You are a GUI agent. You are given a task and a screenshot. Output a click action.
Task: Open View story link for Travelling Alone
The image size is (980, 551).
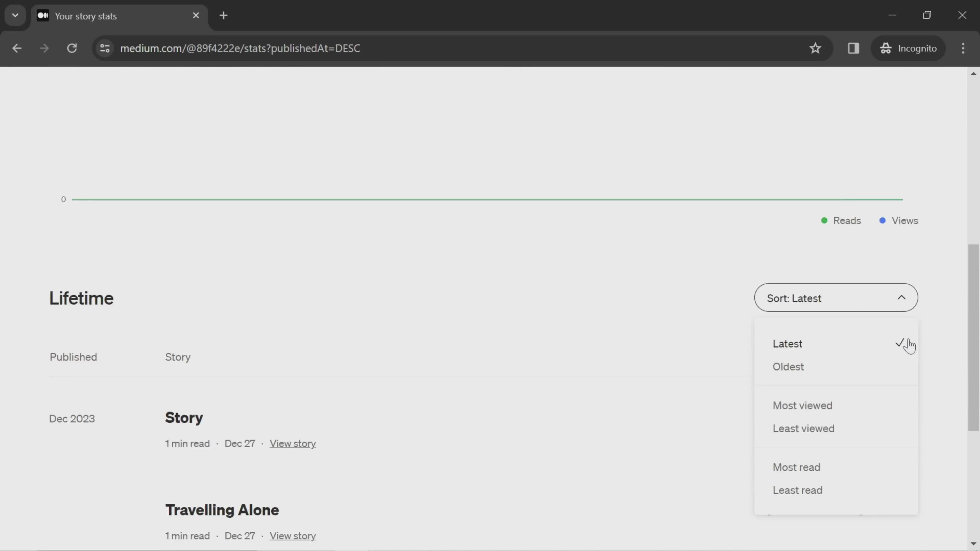pos(292,536)
